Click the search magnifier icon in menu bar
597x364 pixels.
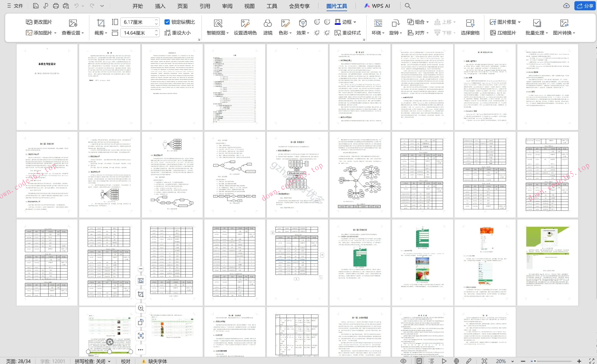(x=408, y=6)
